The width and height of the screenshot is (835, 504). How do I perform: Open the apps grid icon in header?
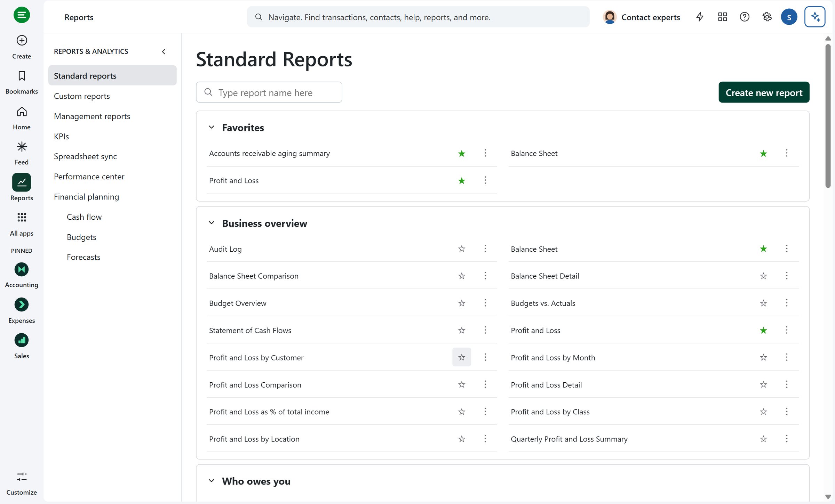tap(723, 17)
